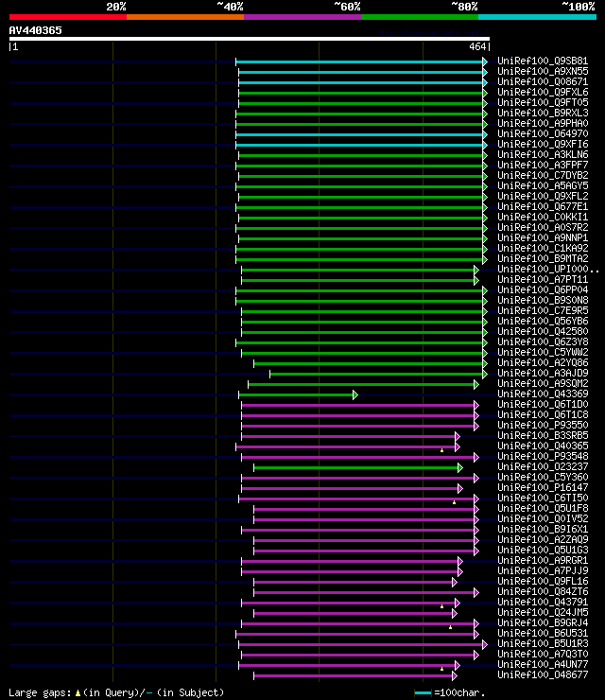605x700 pixels.
Task: Click the yellow gap marker in A4UN77 row
Action: (442, 669)
